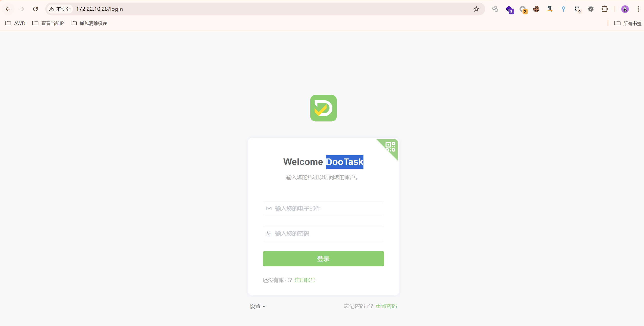Open the browser extensions puzzle icon
644x326 pixels.
(x=605, y=9)
